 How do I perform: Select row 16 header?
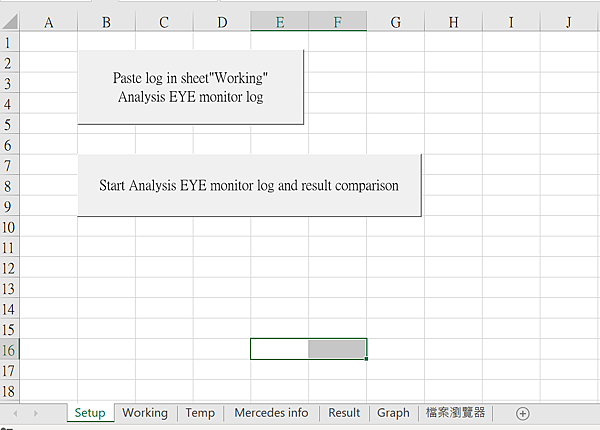click(x=10, y=350)
